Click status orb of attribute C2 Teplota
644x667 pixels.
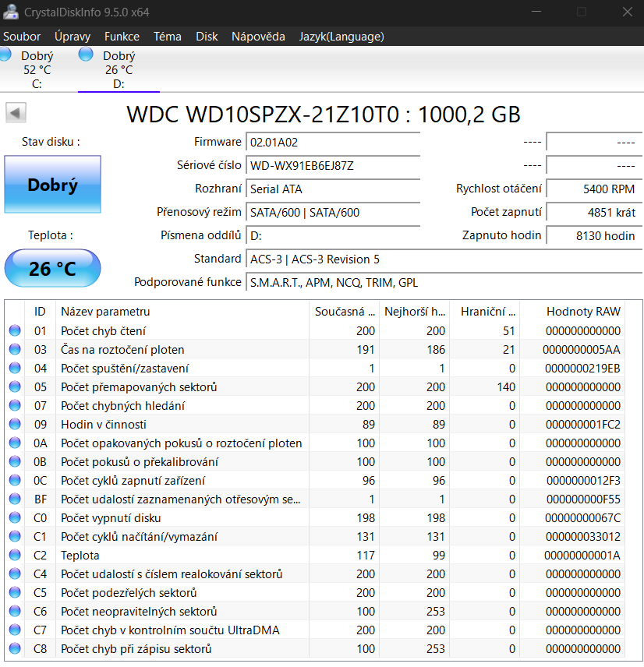click(14, 556)
